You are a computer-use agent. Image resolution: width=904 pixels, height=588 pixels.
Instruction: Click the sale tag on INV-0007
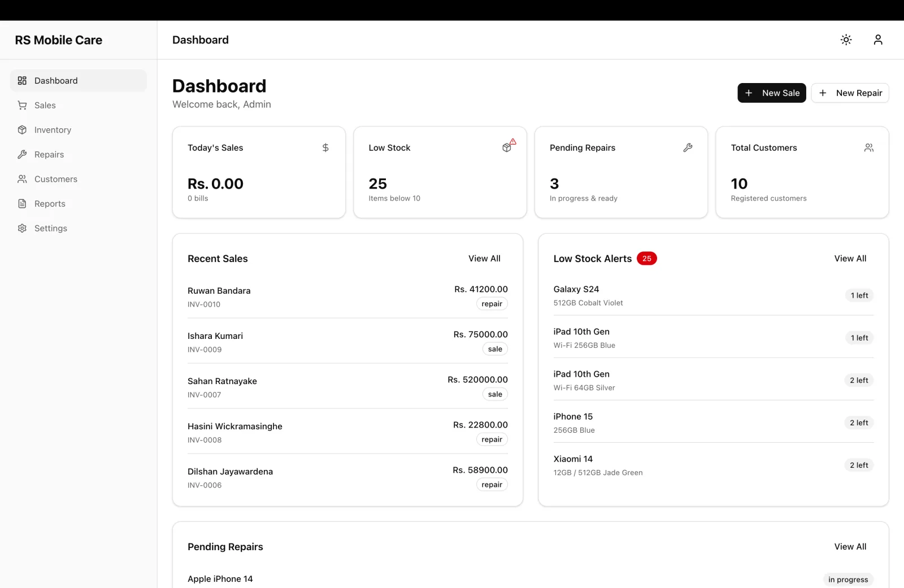coord(495,394)
